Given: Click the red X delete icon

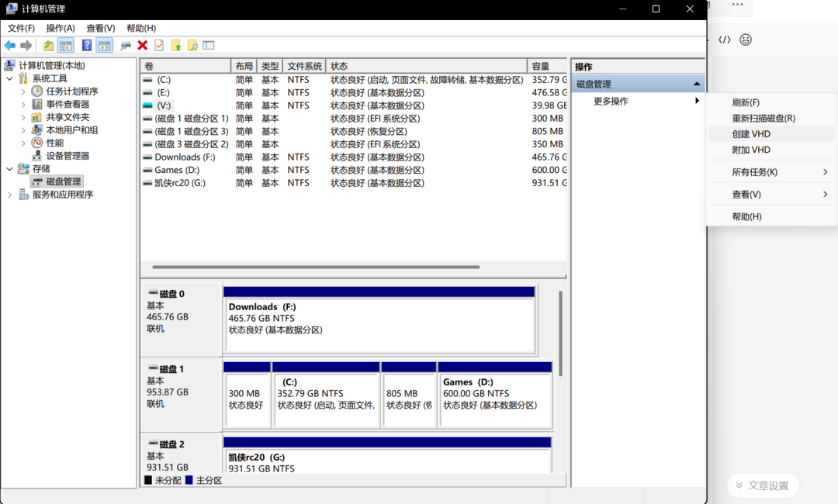Looking at the screenshot, I should pyautogui.click(x=143, y=46).
